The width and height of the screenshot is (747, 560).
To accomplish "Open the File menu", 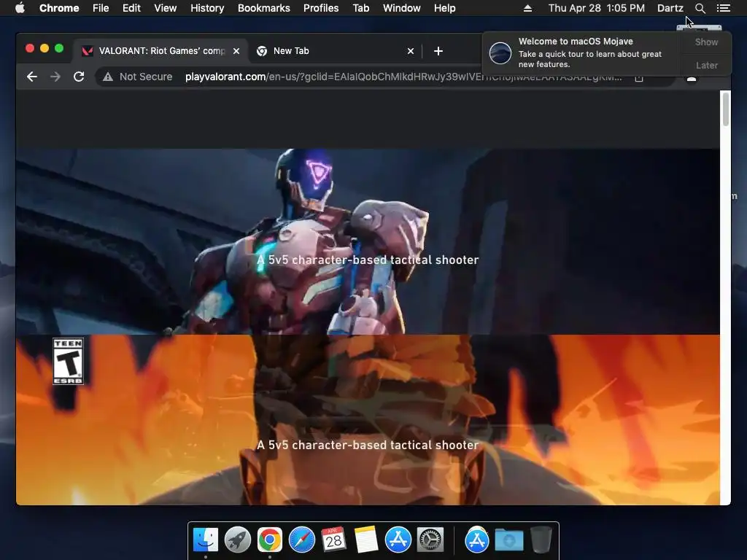I will tap(101, 8).
